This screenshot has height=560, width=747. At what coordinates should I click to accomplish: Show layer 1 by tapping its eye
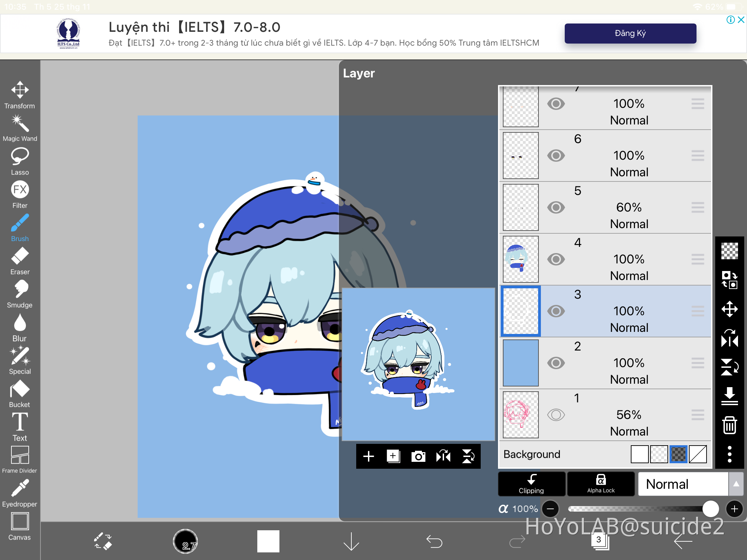tap(556, 415)
